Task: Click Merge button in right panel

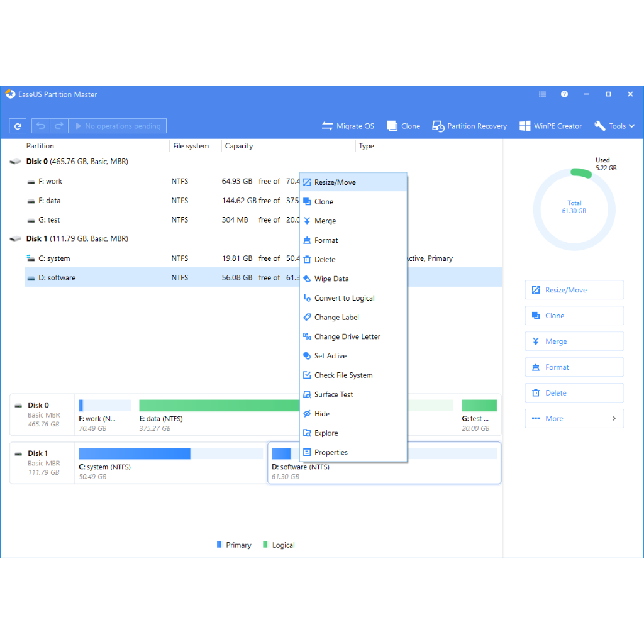Action: tap(574, 341)
